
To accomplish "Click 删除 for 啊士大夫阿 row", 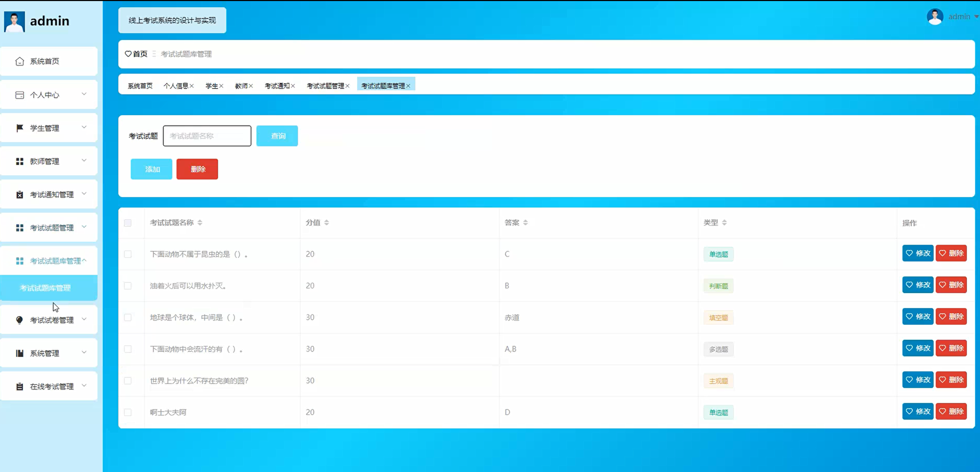I will [x=951, y=411].
